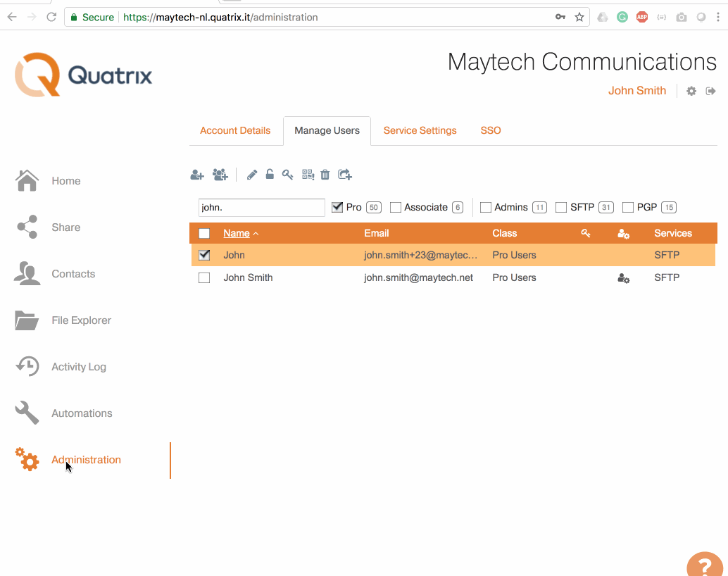Reload the page in browser

click(x=51, y=17)
